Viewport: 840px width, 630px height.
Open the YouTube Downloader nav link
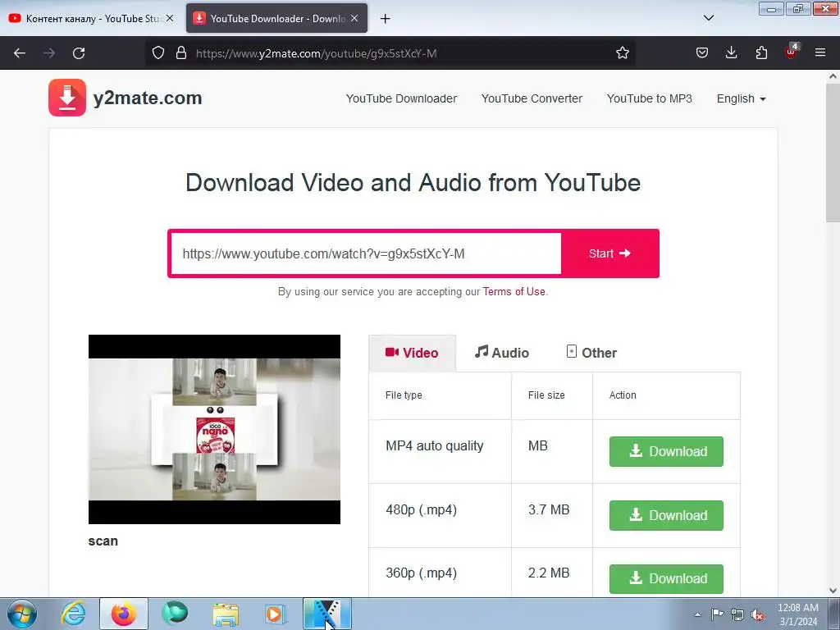(x=401, y=98)
